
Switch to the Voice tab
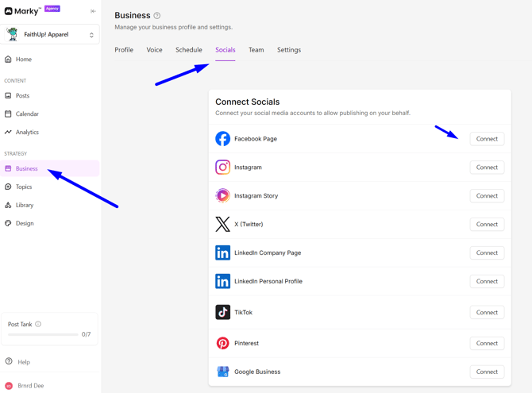coord(154,50)
